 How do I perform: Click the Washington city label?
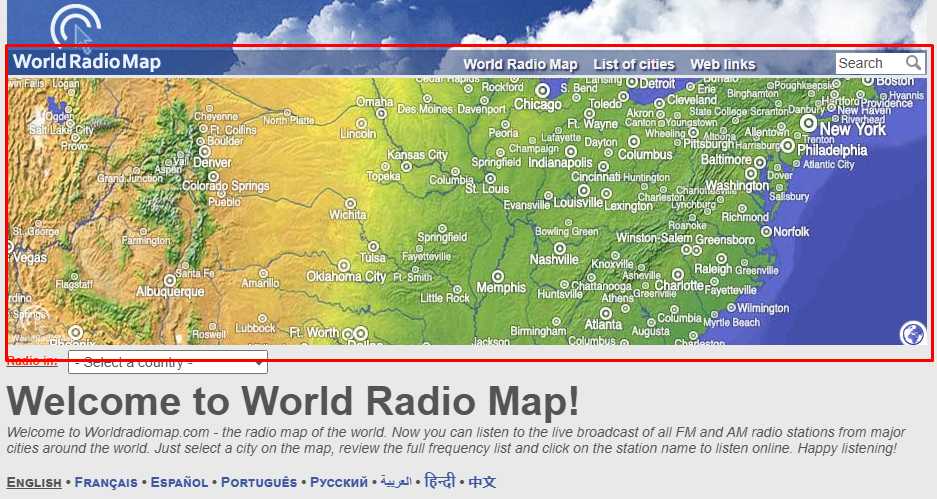tap(737, 186)
